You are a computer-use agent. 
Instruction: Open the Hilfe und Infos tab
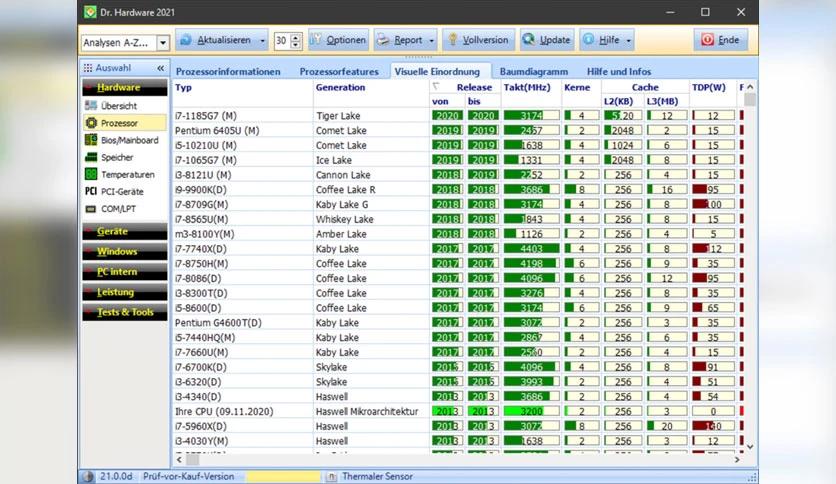coord(619,71)
